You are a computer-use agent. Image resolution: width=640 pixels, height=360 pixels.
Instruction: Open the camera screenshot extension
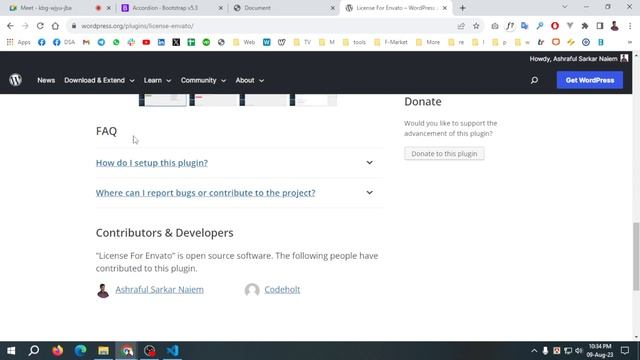point(495,26)
